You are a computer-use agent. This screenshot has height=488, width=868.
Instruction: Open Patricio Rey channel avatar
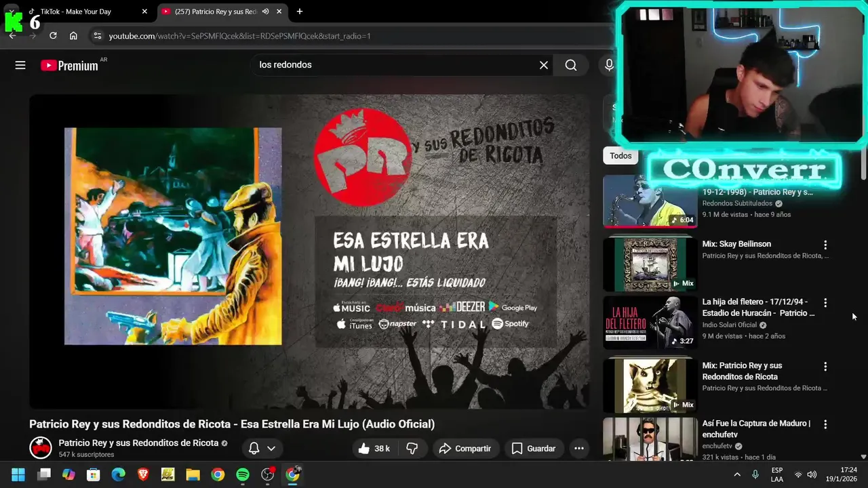tap(41, 447)
